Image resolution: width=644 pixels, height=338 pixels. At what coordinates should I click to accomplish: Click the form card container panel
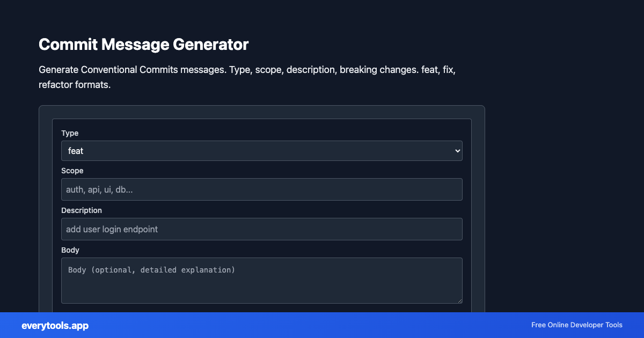point(262,113)
